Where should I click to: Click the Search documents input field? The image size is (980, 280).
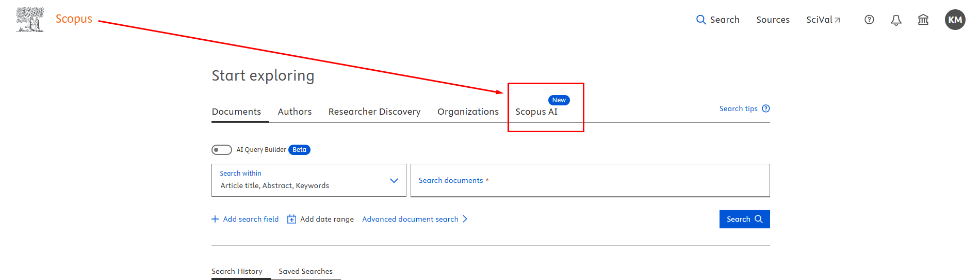click(590, 180)
